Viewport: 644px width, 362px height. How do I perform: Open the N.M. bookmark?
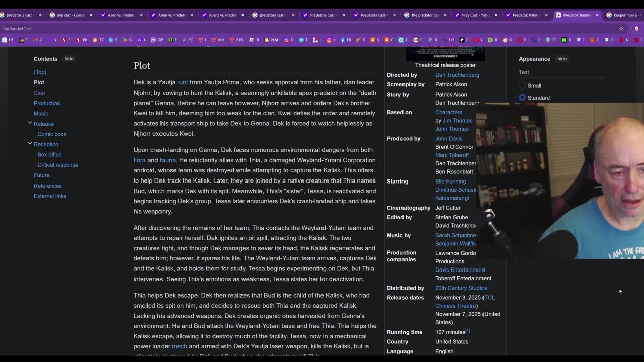pyautogui.click(x=271, y=40)
